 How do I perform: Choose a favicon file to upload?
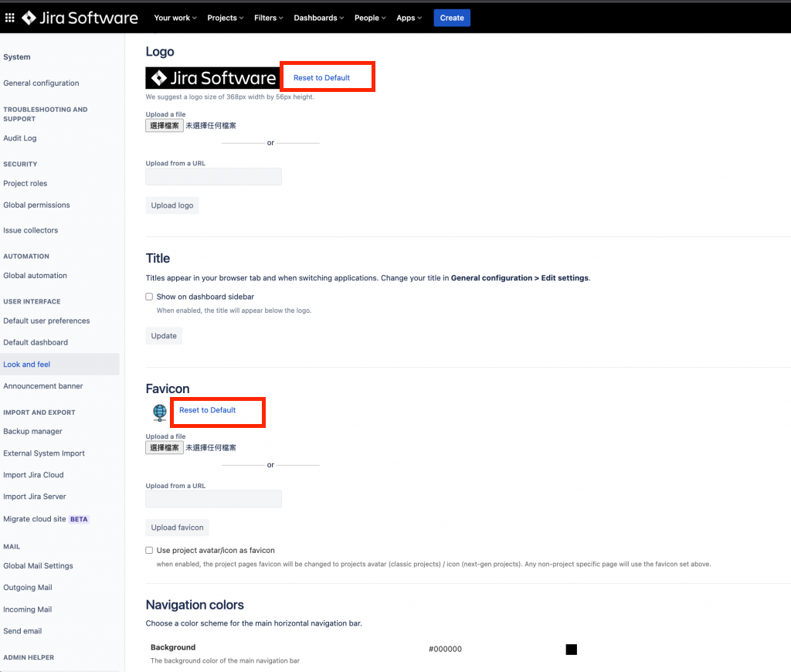click(x=165, y=447)
